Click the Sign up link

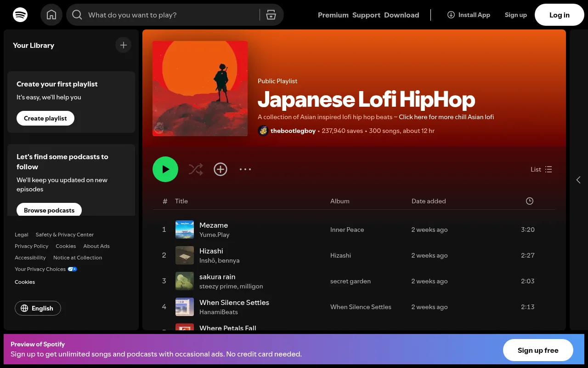515,15
